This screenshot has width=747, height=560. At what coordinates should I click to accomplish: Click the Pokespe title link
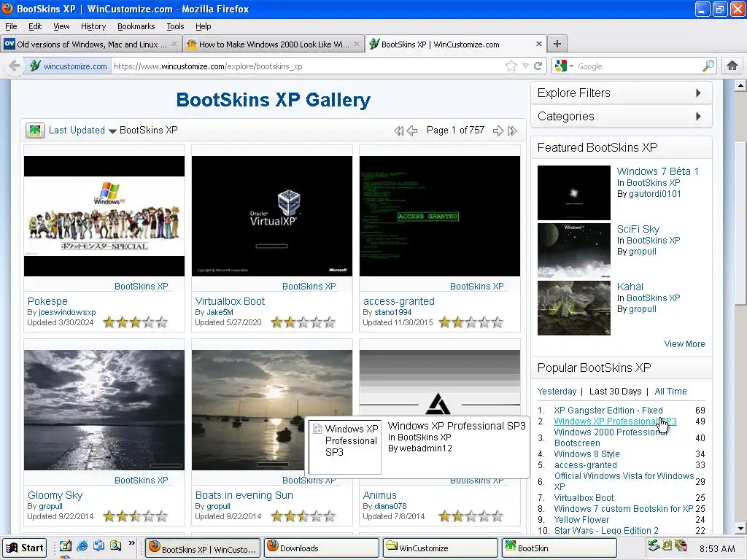click(x=47, y=301)
